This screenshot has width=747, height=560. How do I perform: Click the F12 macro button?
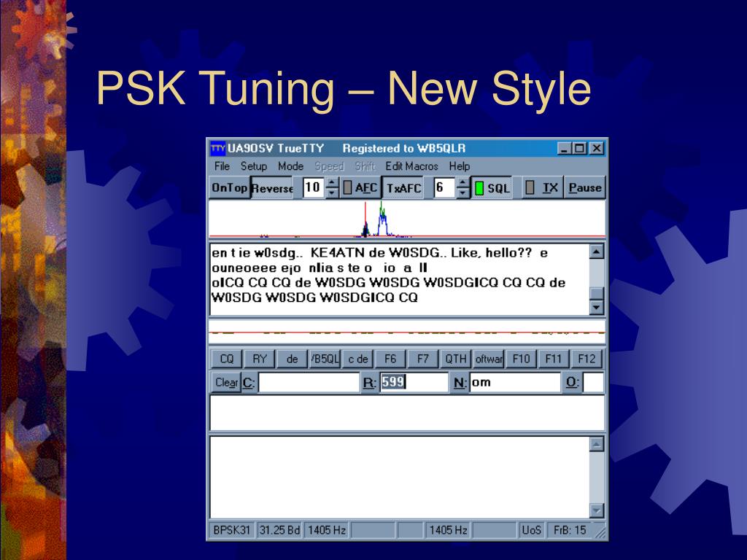587,359
